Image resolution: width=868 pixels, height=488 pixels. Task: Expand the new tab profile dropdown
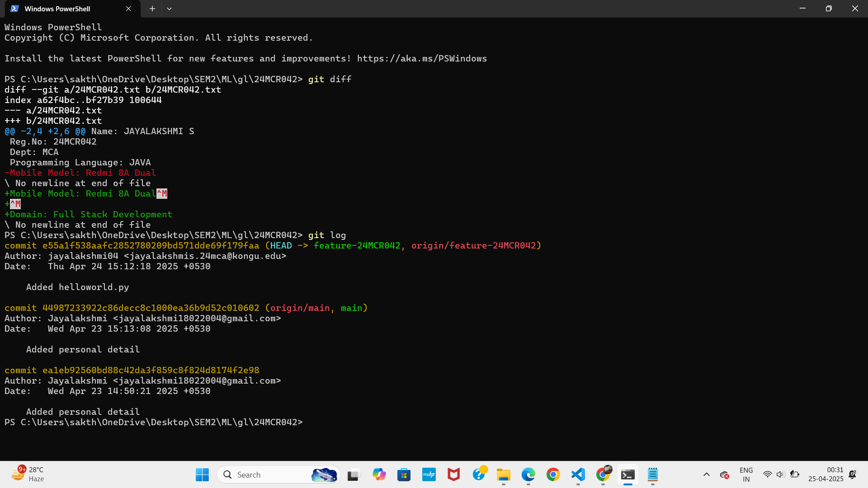tap(169, 9)
